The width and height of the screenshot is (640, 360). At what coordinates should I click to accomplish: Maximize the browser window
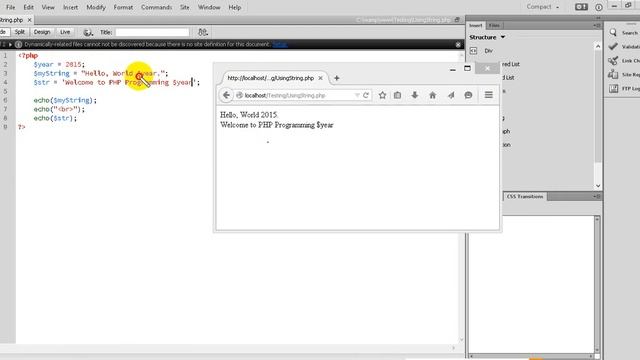(467, 68)
